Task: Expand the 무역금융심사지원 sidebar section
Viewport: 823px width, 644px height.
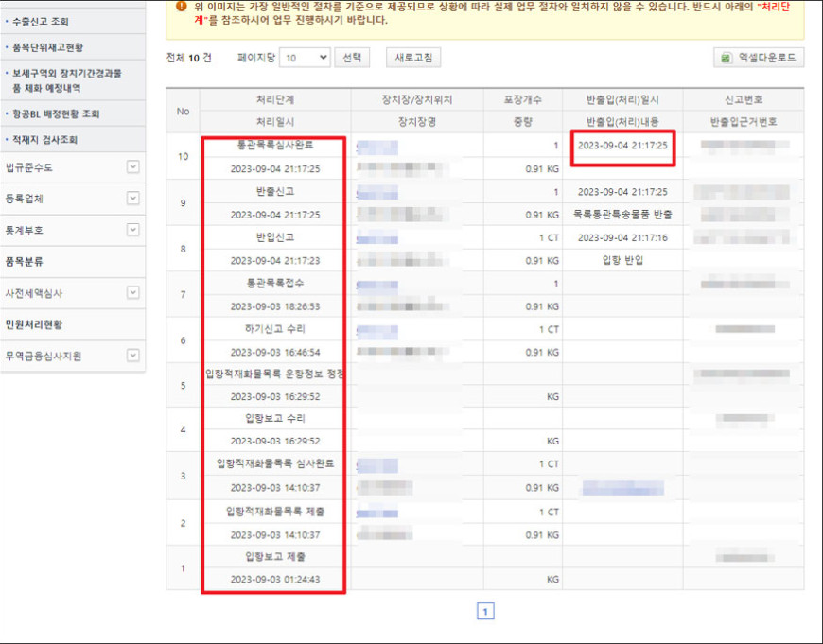Action: (x=133, y=356)
